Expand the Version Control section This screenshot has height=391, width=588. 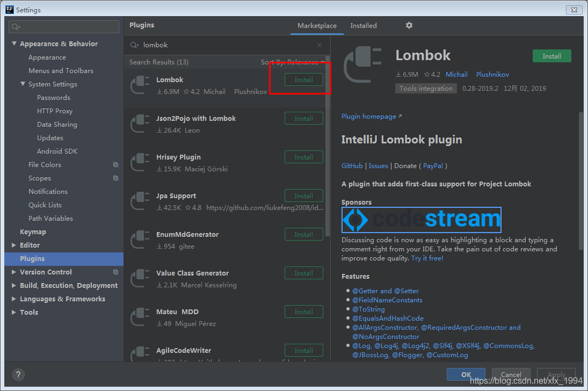(14, 272)
